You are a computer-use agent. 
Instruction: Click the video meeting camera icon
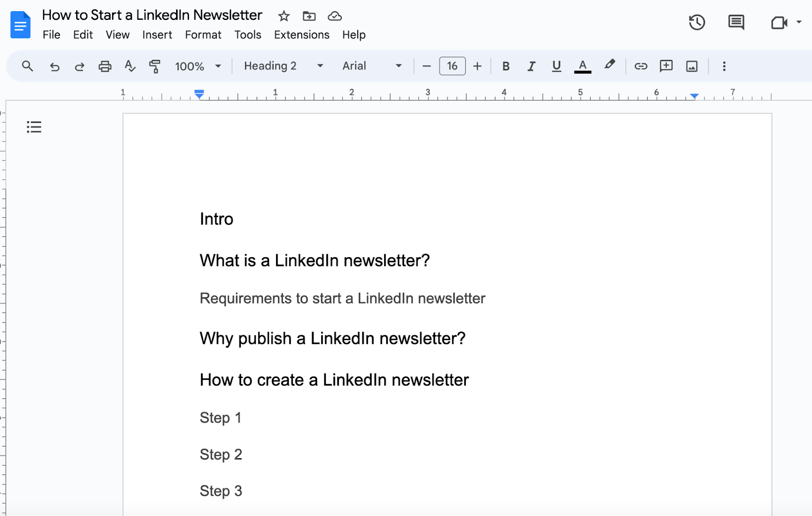click(x=779, y=22)
